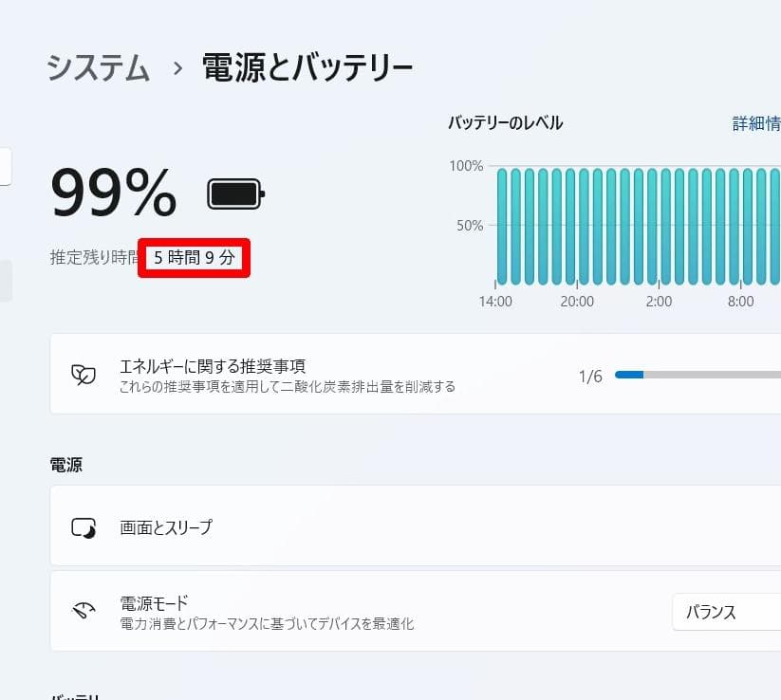Navigate back via システム breadcrumb
Screen dimensions: 781x700
97,66
